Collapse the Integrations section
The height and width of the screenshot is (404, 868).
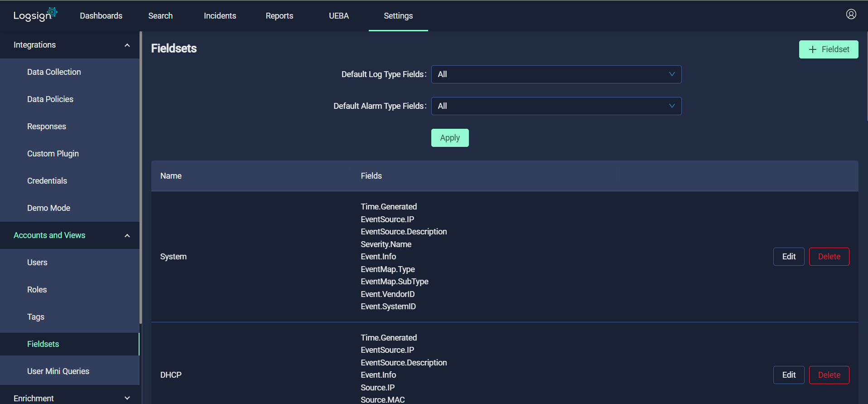(x=70, y=45)
